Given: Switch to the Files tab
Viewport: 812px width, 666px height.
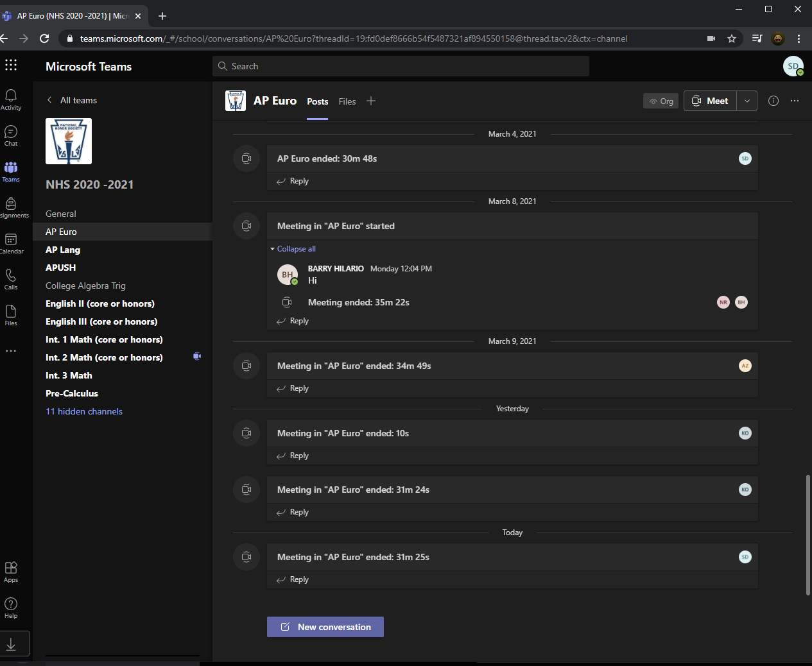Looking at the screenshot, I should click(347, 101).
